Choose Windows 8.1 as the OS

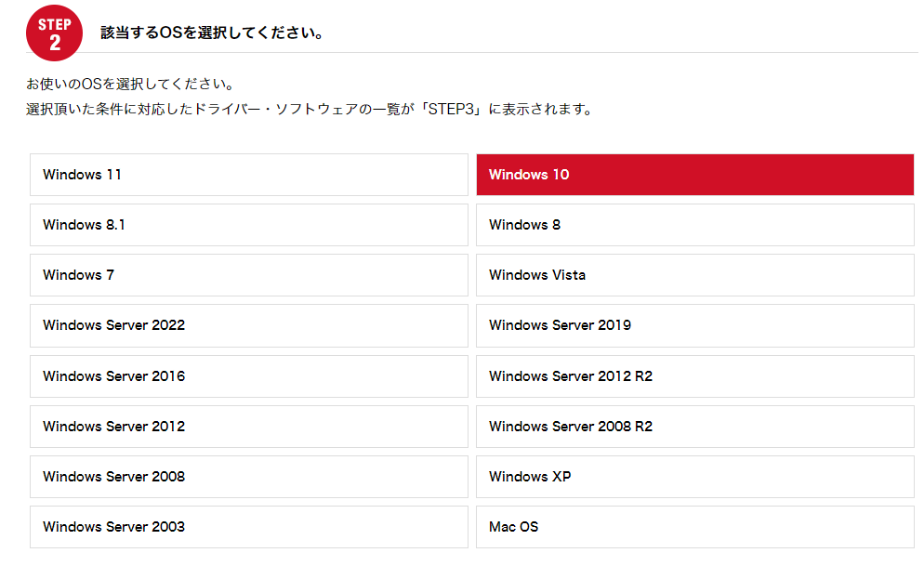point(248,225)
